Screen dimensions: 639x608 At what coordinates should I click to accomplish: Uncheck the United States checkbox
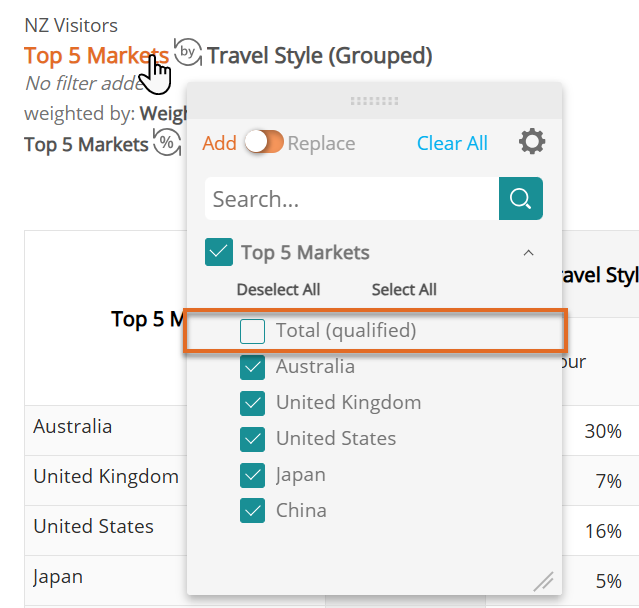252,439
